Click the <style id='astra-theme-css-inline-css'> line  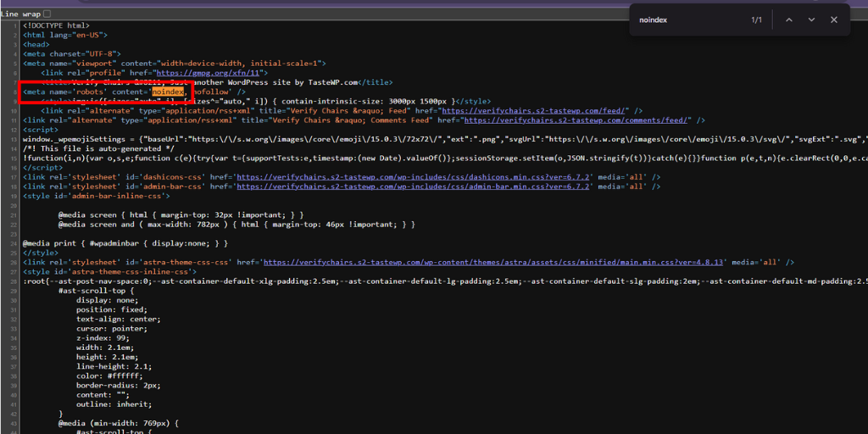[x=110, y=272]
